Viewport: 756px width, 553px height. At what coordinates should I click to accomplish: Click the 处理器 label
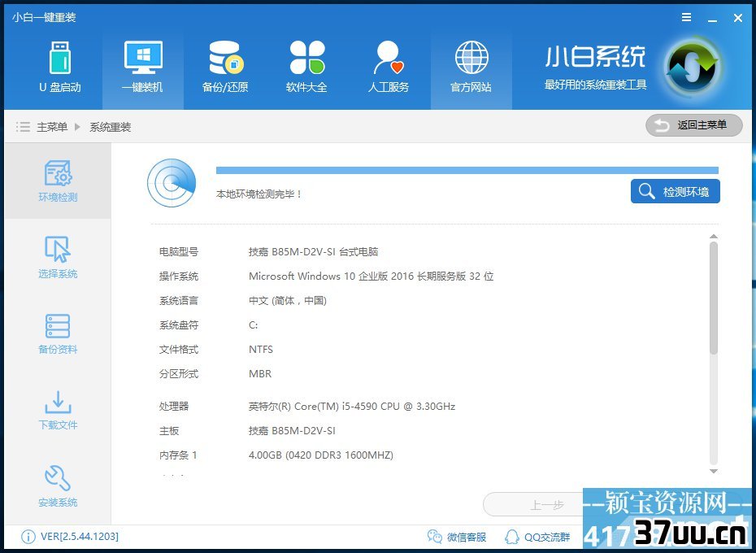point(174,407)
